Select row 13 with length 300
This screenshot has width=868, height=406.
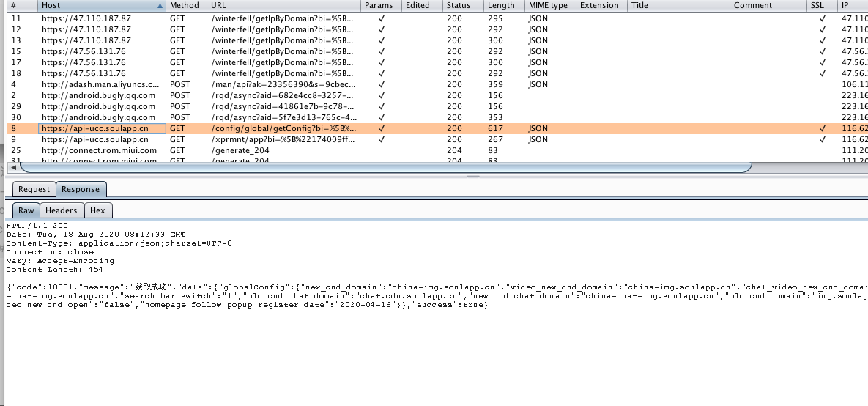pyautogui.click(x=437, y=40)
